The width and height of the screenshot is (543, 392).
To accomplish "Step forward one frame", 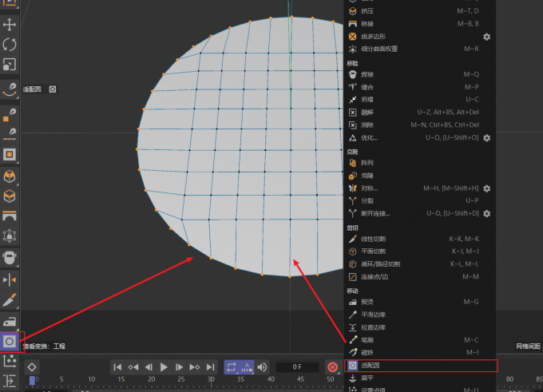I will [x=179, y=367].
